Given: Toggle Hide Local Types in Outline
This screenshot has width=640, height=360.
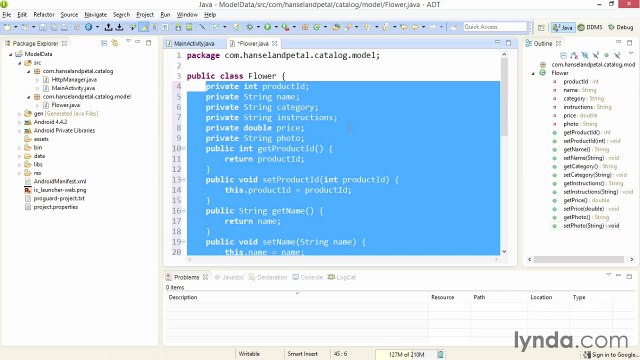Looking at the screenshot, I should click(x=617, y=56).
